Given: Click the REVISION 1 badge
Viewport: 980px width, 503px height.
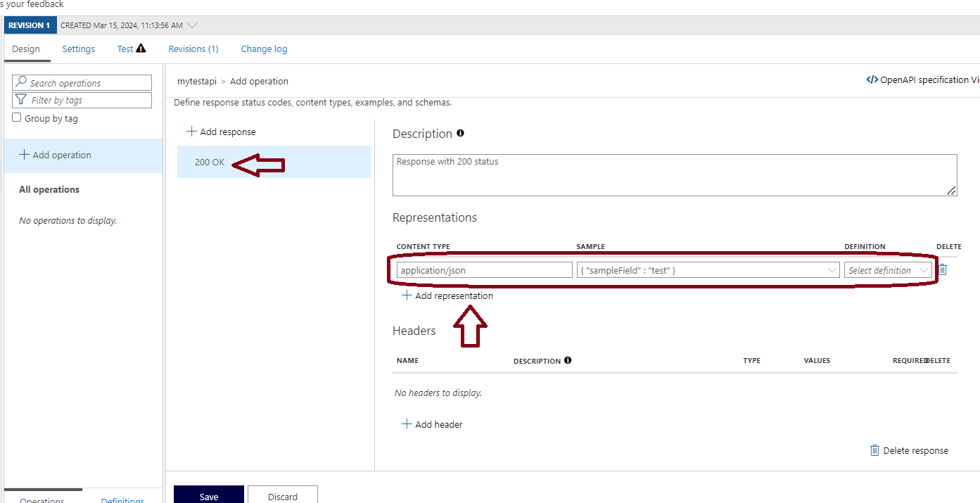Looking at the screenshot, I should [x=30, y=25].
